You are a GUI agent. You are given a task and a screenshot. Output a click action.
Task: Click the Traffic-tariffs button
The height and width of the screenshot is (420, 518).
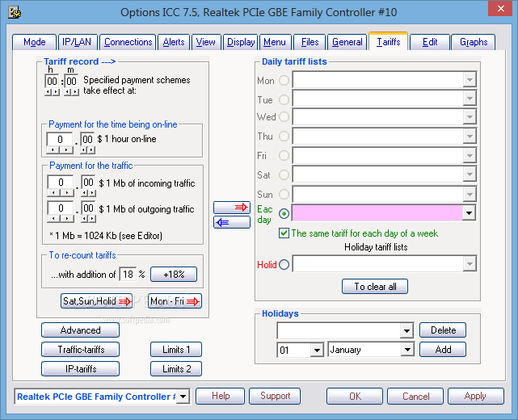pos(80,350)
